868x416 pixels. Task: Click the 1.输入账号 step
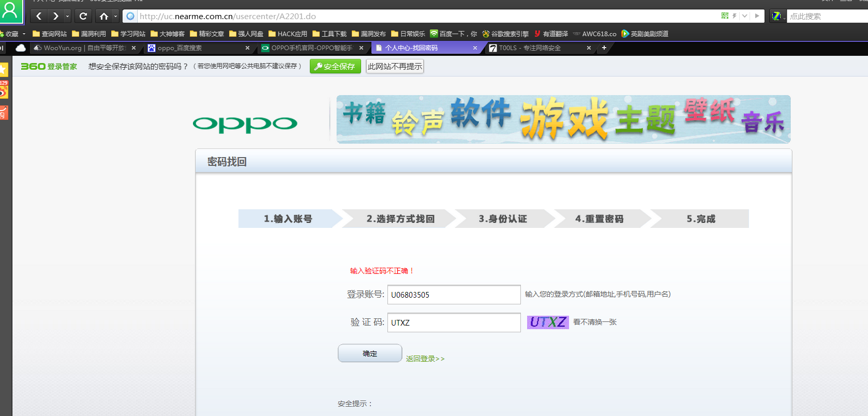[x=289, y=219]
